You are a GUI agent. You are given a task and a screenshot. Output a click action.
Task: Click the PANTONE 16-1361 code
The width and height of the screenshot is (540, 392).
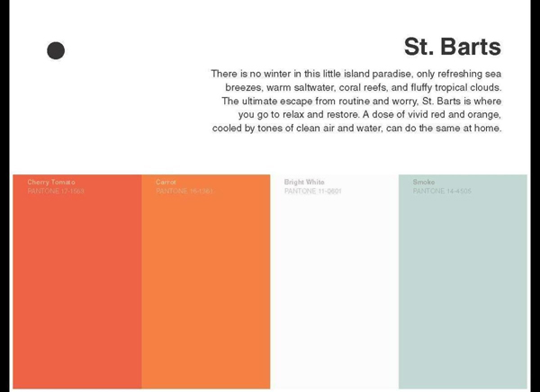[184, 192]
